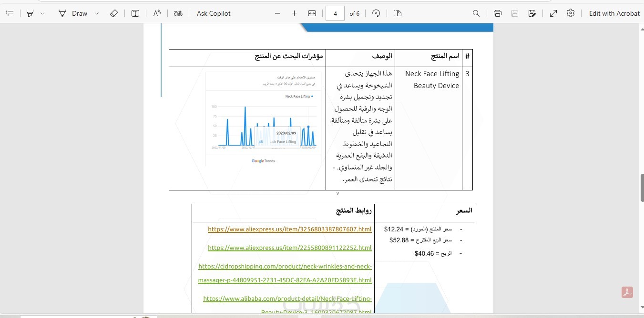Viewport: 644px width, 318px height.
Task: Click the page number input field
Action: pyautogui.click(x=335, y=13)
